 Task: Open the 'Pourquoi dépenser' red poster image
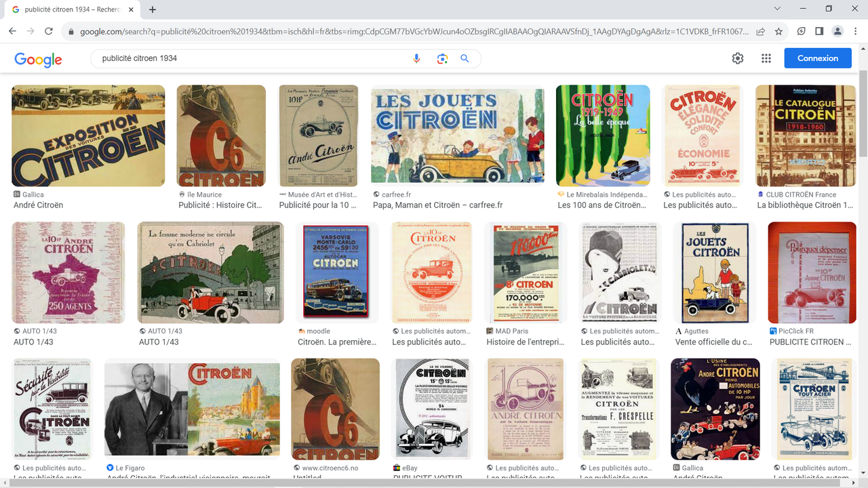[x=812, y=272]
